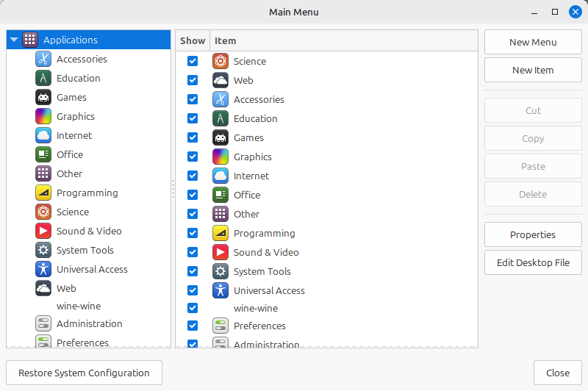
Task: Click the Office icon in the Item list
Action: coord(220,195)
